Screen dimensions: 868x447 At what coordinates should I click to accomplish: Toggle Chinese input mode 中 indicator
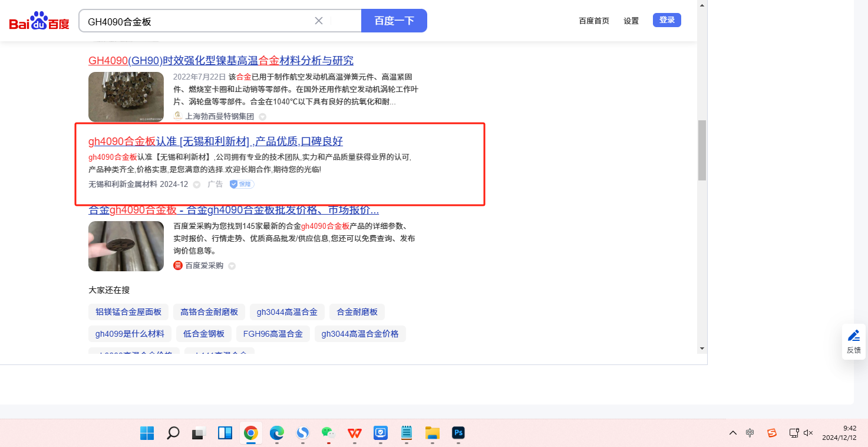point(750,433)
